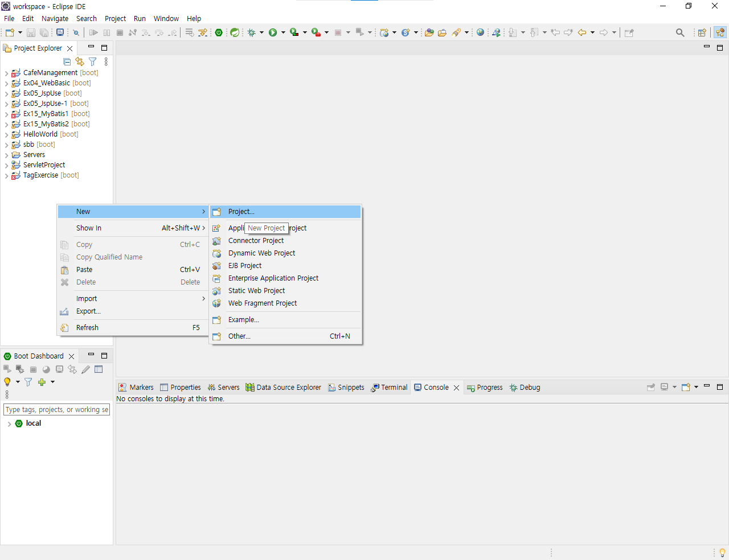Screen dimensions: 729x560
Task: Click green plus icon in Boot Dashboard
Action: click(42, 382)
